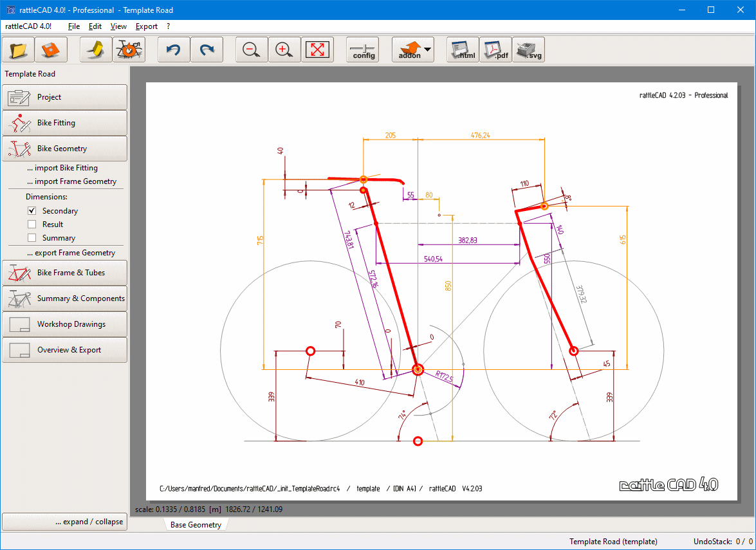Expand the Bike Frame & Tubes section

coord(64,273)
